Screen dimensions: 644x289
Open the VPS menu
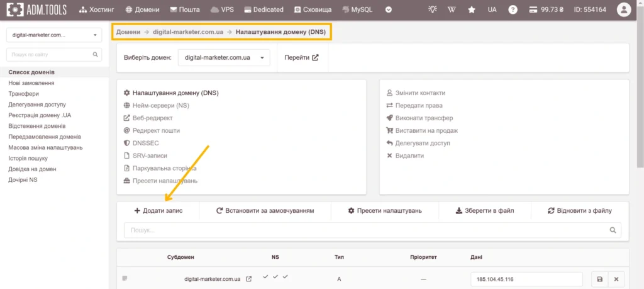(222, 9)
